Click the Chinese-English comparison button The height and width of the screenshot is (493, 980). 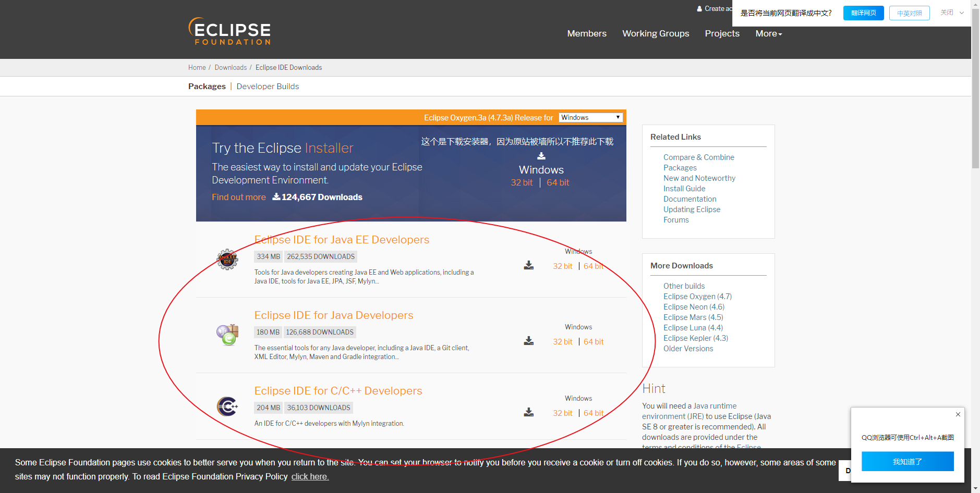point(910,13)
